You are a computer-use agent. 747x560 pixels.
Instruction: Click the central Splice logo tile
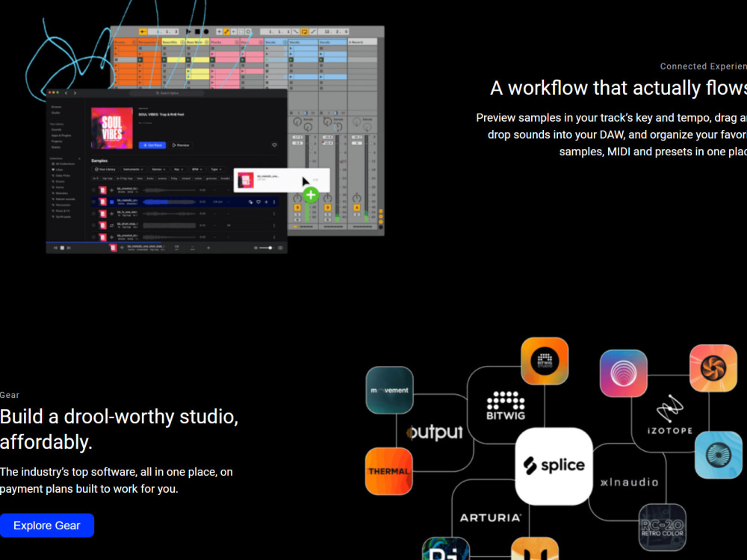pos(554,466)
